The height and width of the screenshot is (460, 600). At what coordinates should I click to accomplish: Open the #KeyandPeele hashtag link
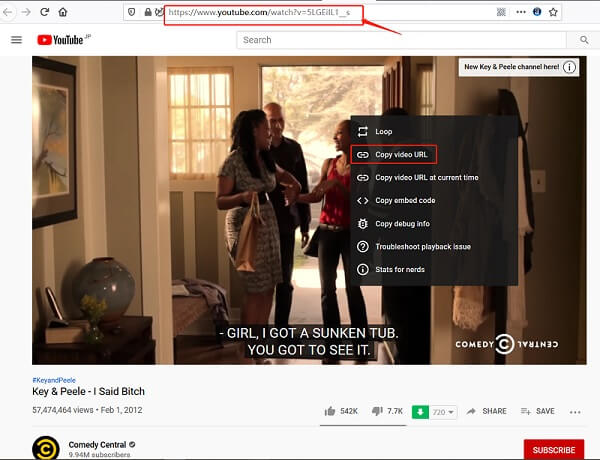[x=54, y=380]
